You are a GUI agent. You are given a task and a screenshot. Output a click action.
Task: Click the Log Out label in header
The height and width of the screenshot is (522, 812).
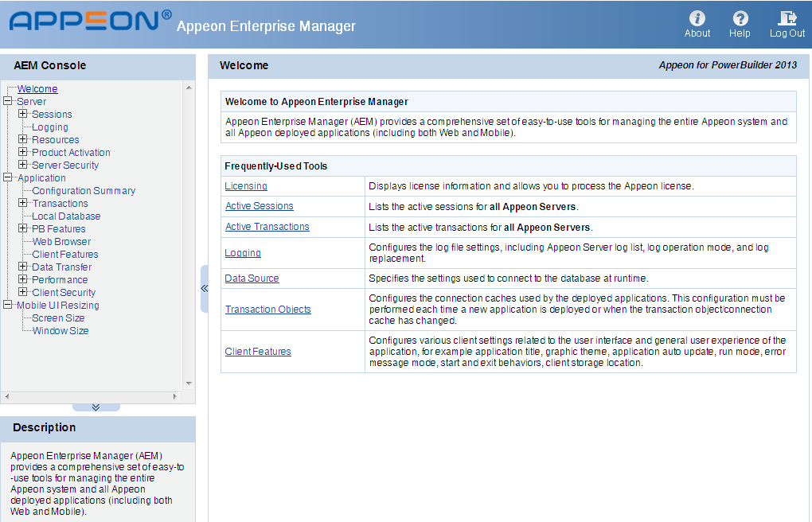click(787, 33)
